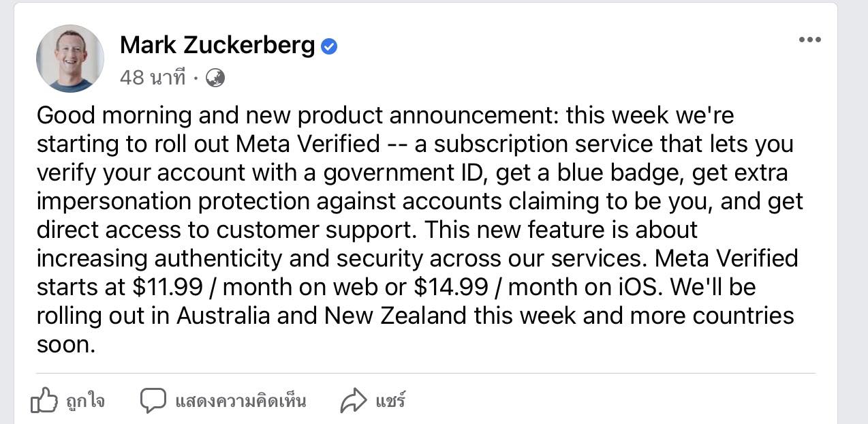The image size is (868, 424).
Task: Share the post using แชร์ label
Action: click(390, 400)
